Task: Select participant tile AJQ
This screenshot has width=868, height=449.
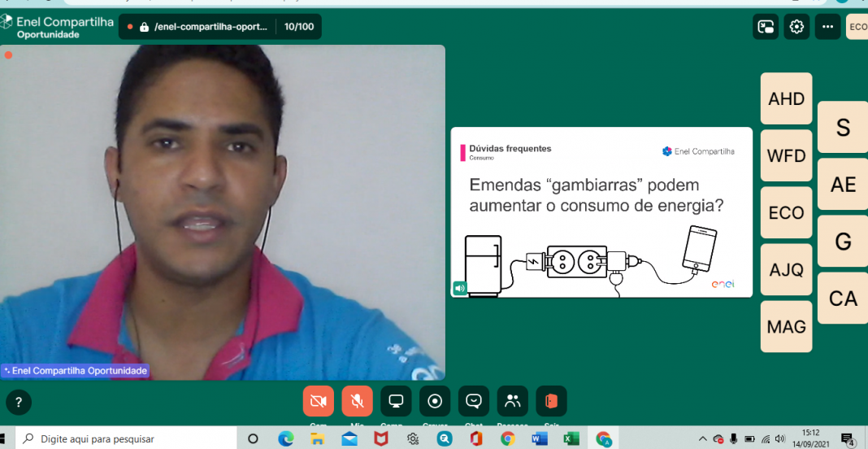Action: (x=786, y=270)
